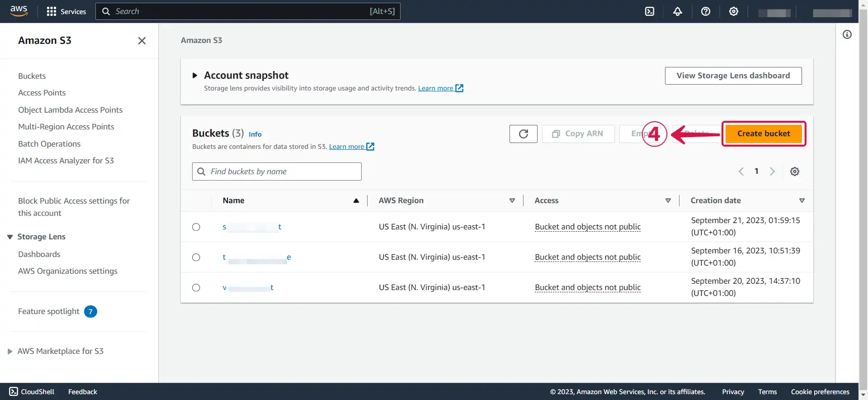Click View Storage Lens dashboard button
Image resolution: width=868 pixels, height=400 pixels.
[x=733, y=76]
